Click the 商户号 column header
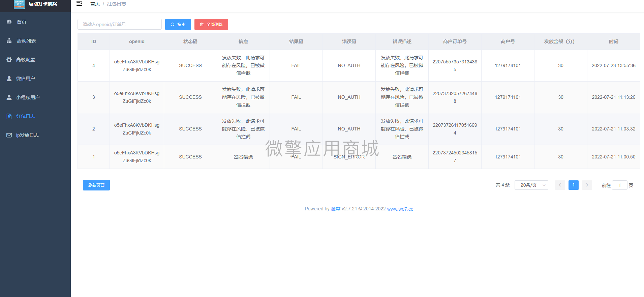The width and height of the screenshot is (644, 297). coord(508,41)
